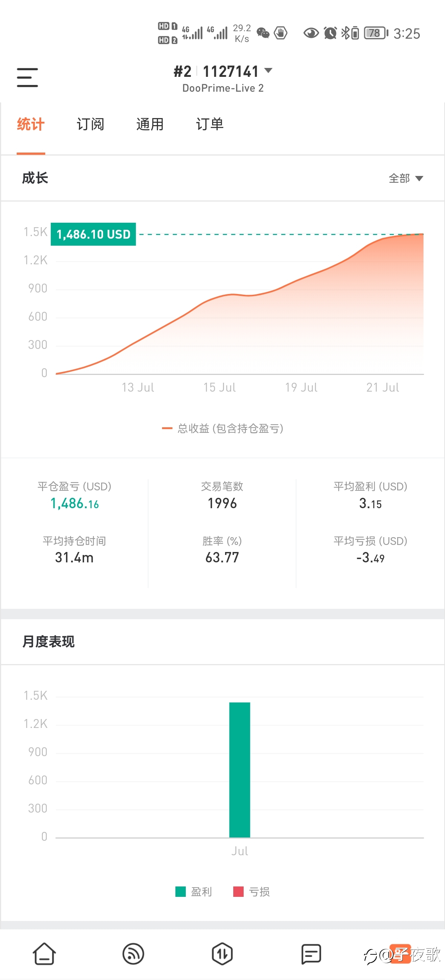Open messages icon in bottom bar
The width and height of the screenshot is (445, 980).
pos(311,954)
